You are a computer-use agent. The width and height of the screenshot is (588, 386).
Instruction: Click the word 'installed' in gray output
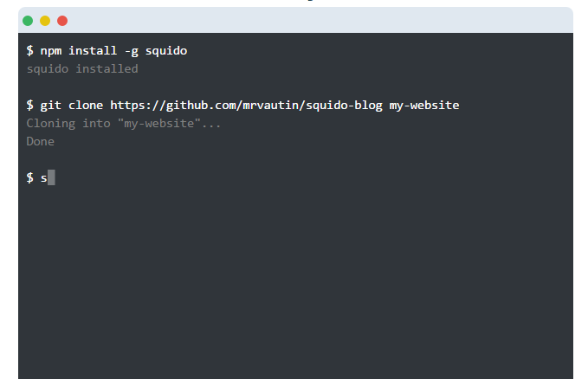click(x=107, y=68)
